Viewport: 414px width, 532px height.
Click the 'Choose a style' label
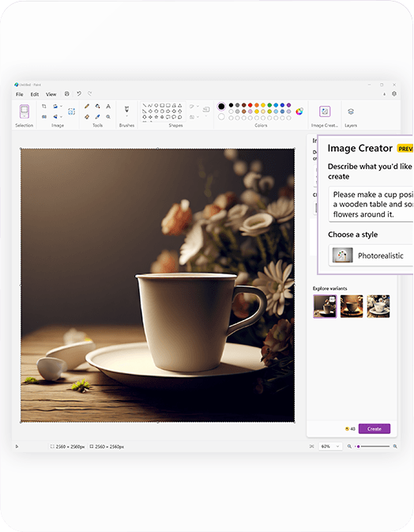click(352, 235)
